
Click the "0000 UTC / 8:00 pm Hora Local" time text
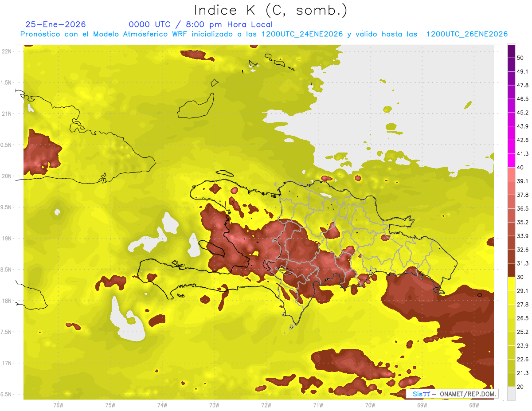tap(201, 24)
